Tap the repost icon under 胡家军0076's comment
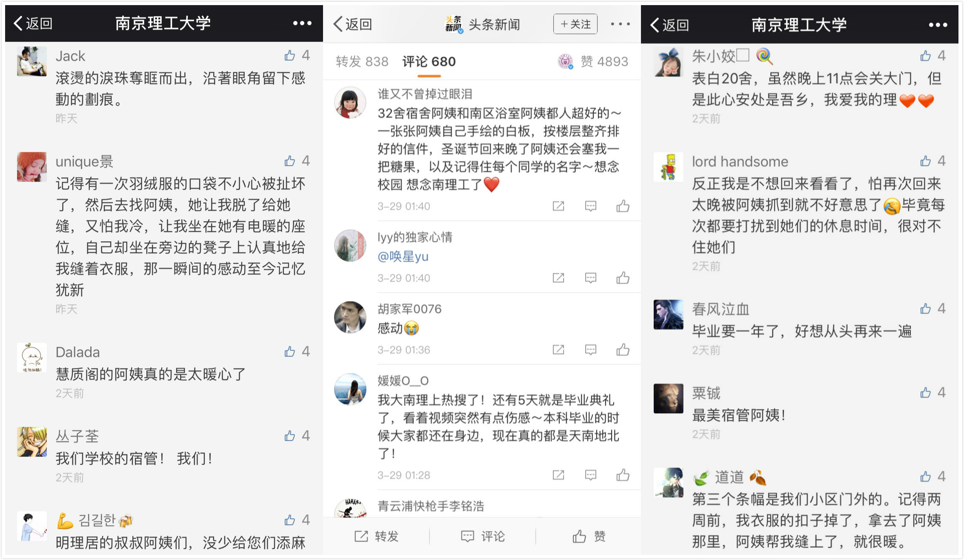Image resolution: width=964 pixels, height=560 pixels. click(558, 350)
